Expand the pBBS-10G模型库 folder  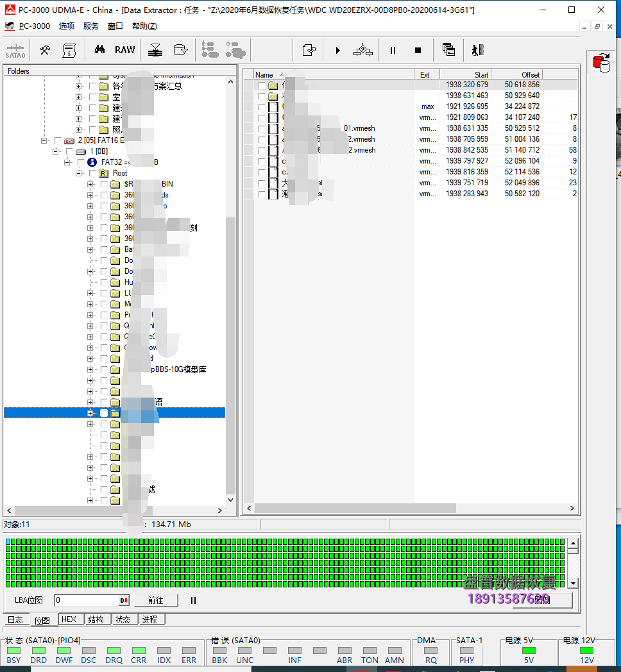tap(90, 369)
